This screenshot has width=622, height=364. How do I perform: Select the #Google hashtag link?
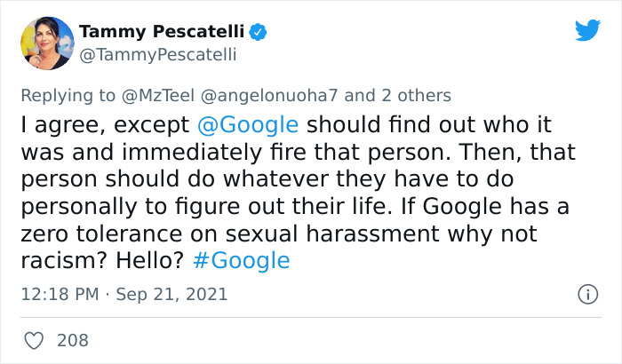coord(241,260)
